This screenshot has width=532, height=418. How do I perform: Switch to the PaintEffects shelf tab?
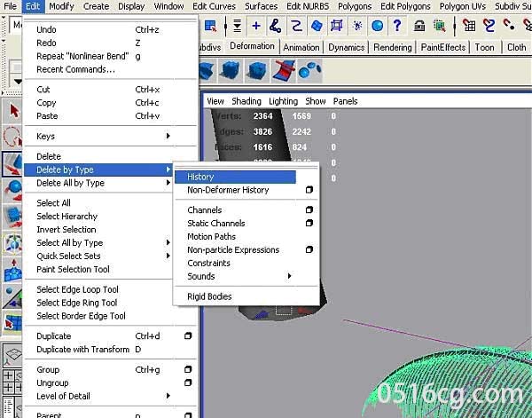coord(443,48)
